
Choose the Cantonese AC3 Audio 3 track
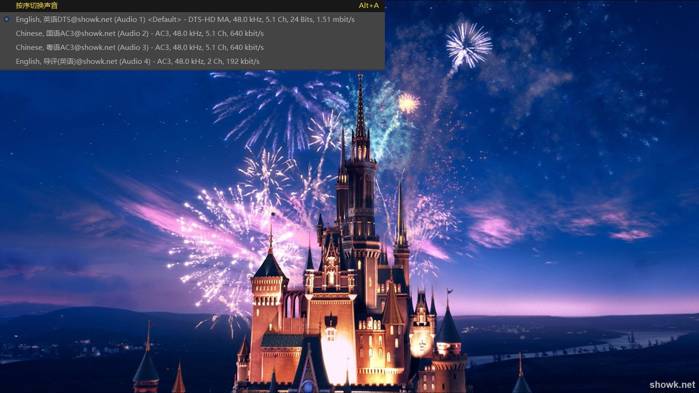coord(192,47)
